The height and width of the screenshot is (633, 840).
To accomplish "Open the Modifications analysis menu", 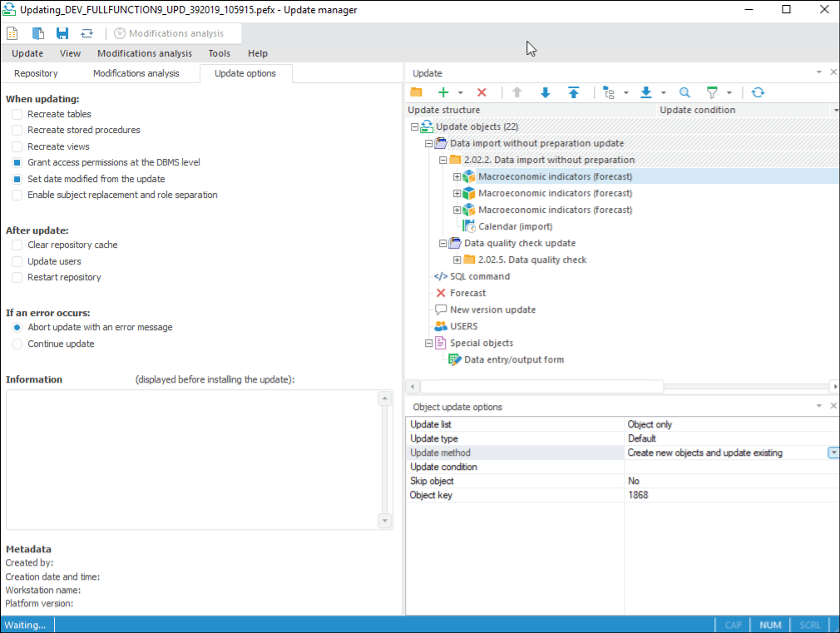I will (145, 53).
